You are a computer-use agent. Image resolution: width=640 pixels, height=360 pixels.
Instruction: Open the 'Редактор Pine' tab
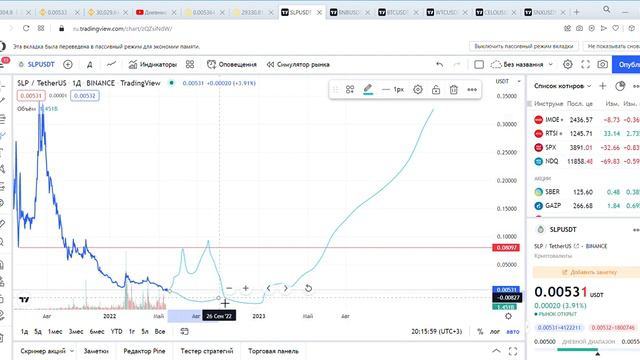click(x=144, y=351)
